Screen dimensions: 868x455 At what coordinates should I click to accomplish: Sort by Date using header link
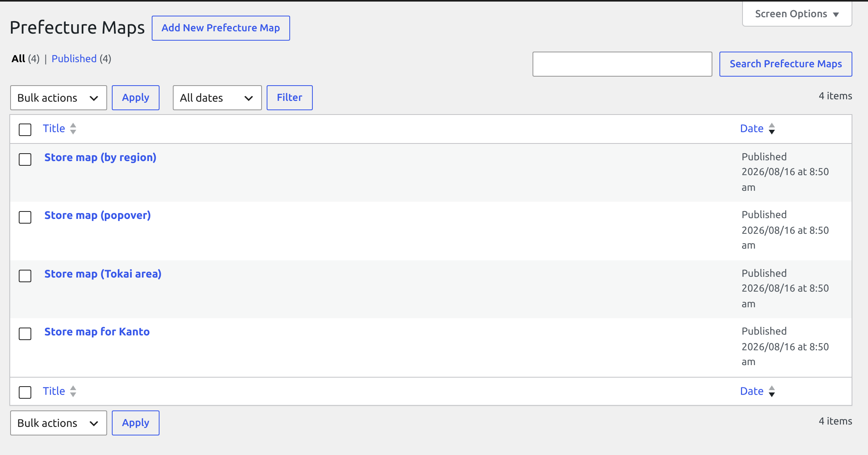(x=752, y=129)
